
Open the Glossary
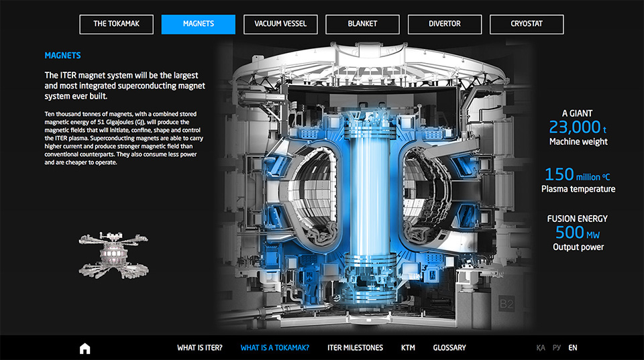click(x=449, y=348)
